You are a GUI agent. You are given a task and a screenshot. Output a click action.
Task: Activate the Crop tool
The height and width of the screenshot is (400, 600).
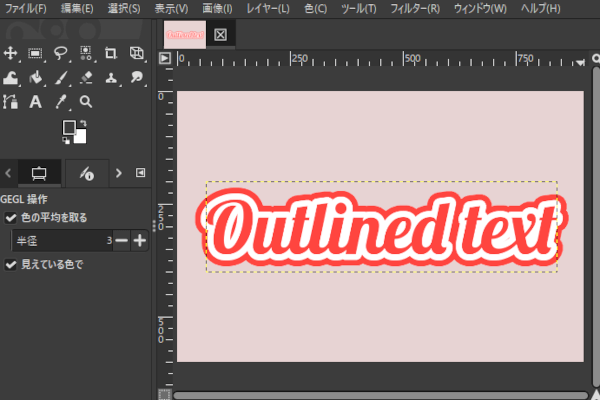click(x=111, y=53)
